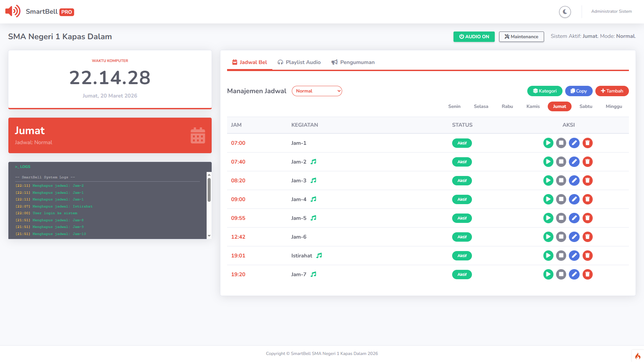Delete the Jam-4 schedule row

coord(587,199)
